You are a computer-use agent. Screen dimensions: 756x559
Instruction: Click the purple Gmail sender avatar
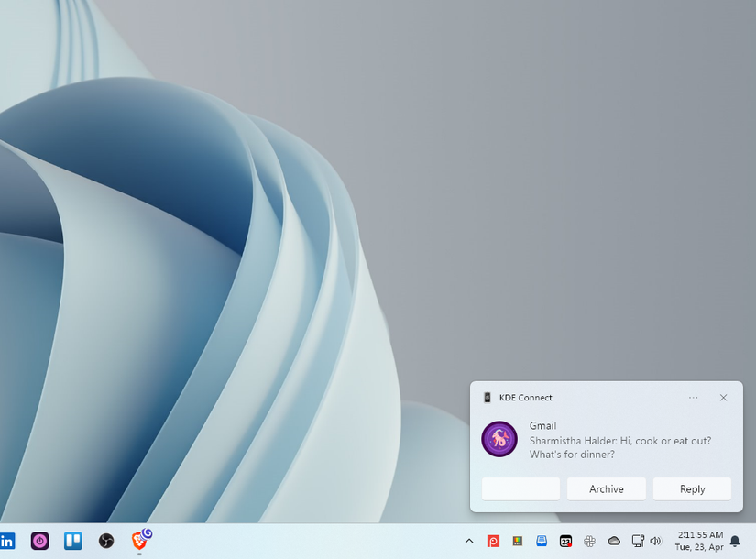coord(499,439)
